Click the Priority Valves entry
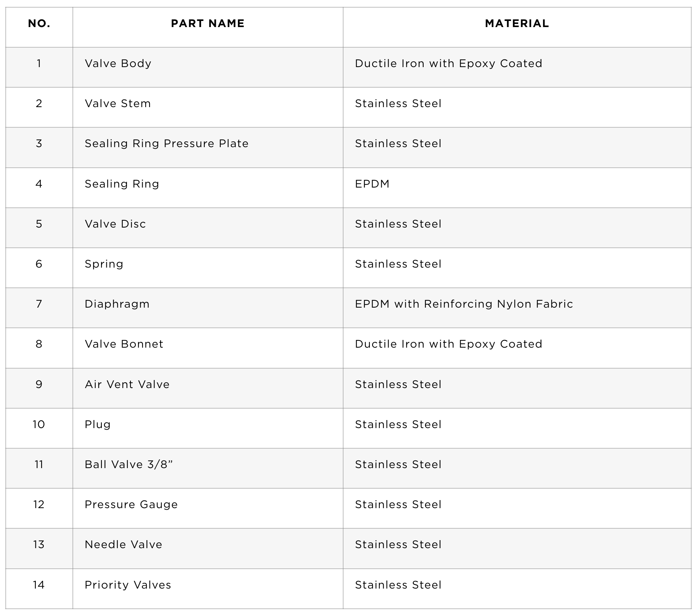The image size is (697, 616). 128,585
